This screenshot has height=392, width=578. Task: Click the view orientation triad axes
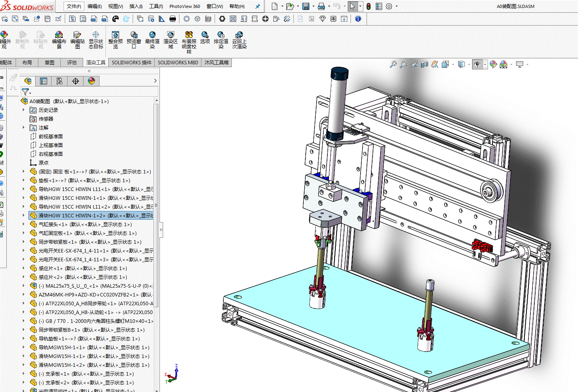click(172, 374)
